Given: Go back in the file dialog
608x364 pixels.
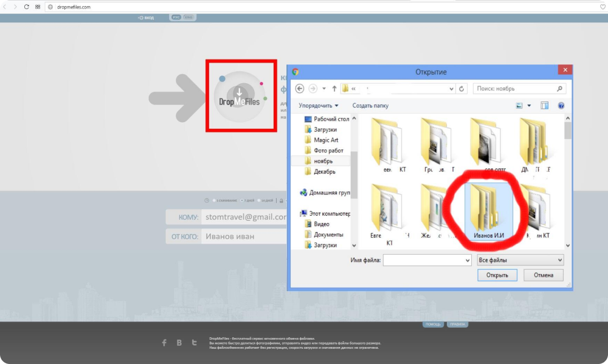Looking at the screenshot, I should click(x=300, y=88).
